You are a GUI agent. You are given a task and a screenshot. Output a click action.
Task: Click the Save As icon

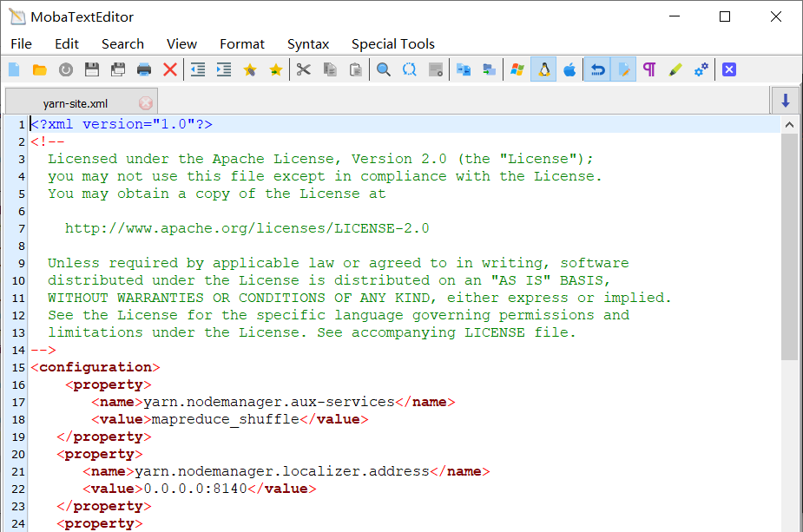[x=118, y=69]
